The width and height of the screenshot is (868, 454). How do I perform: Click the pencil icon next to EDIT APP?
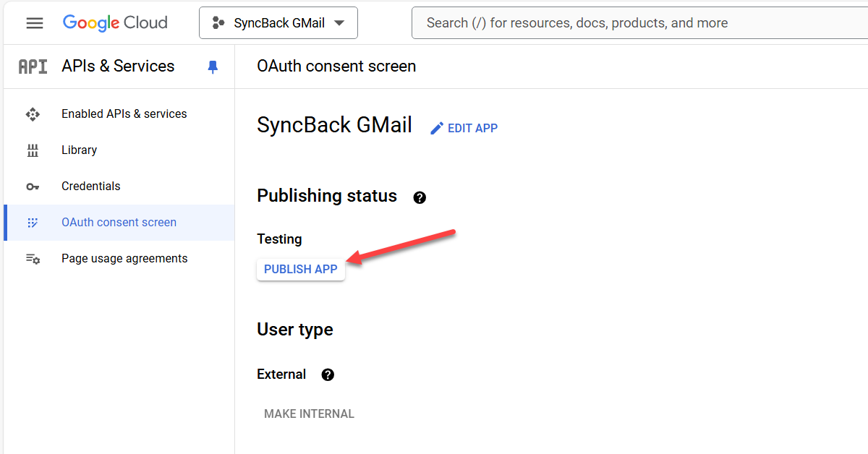click(437, 128)
